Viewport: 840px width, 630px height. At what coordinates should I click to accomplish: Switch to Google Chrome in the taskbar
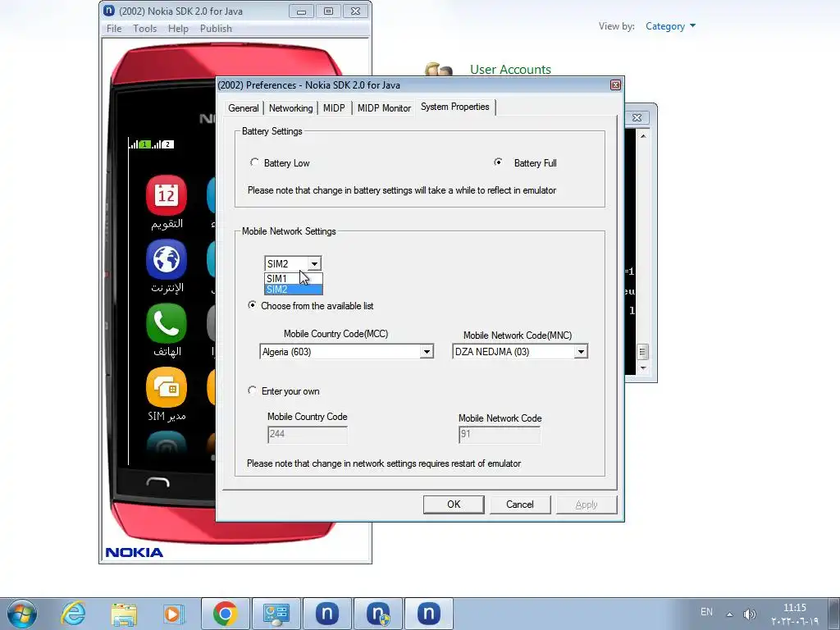[225, 614]
